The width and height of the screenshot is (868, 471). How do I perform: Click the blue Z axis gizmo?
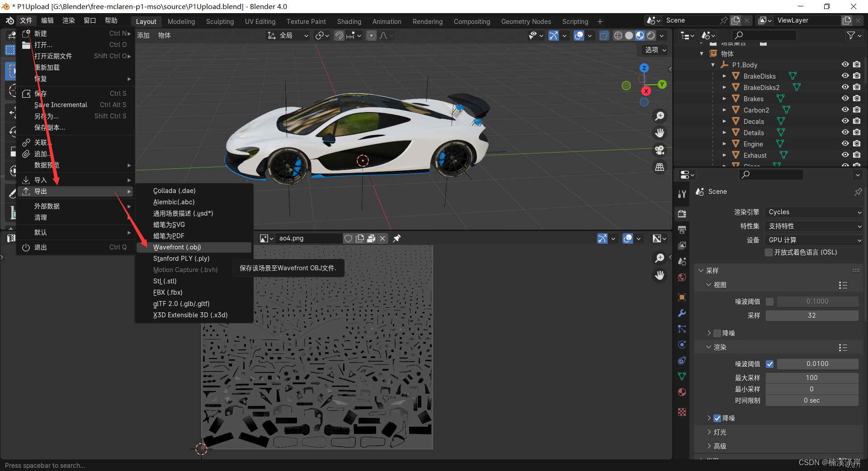(x=644, y=68)
